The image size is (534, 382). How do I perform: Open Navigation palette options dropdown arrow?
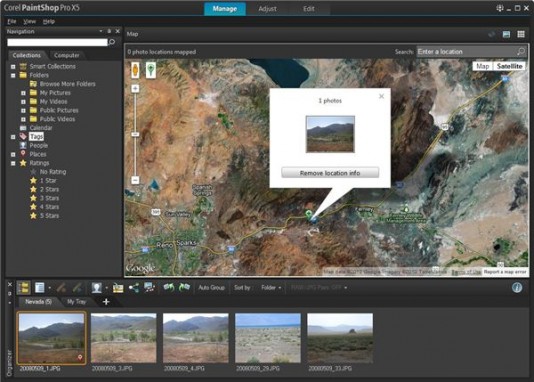101,31
